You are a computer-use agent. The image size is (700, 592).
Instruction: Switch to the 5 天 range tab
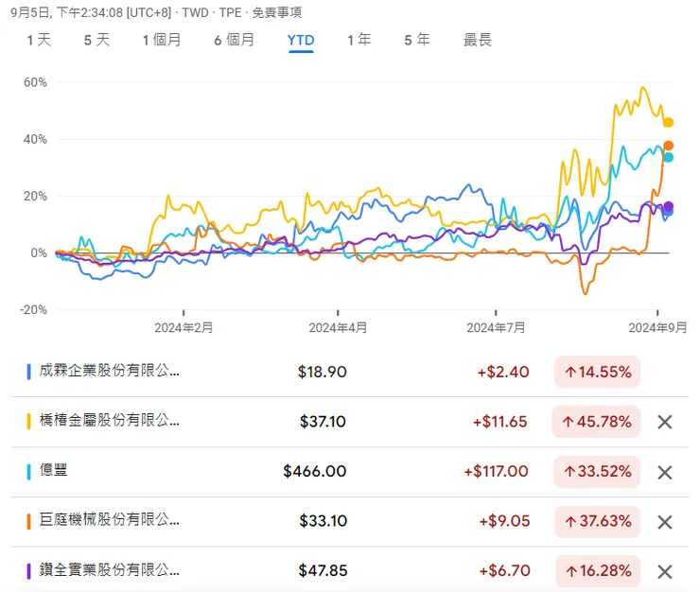click(96, 40)
